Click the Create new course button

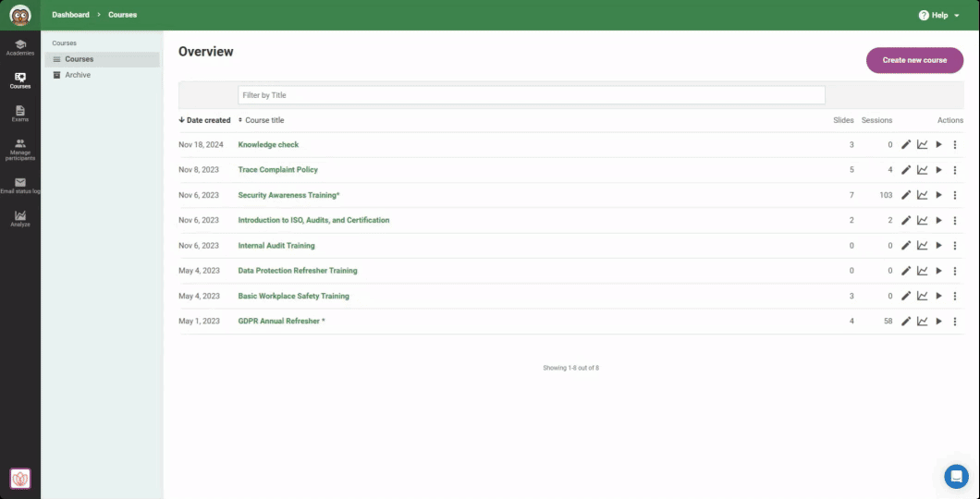(913, 60)
